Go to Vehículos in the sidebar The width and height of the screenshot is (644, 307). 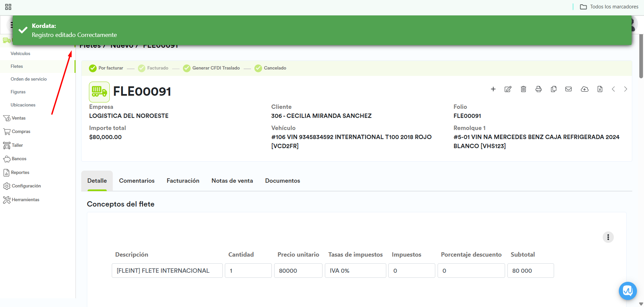20,54
